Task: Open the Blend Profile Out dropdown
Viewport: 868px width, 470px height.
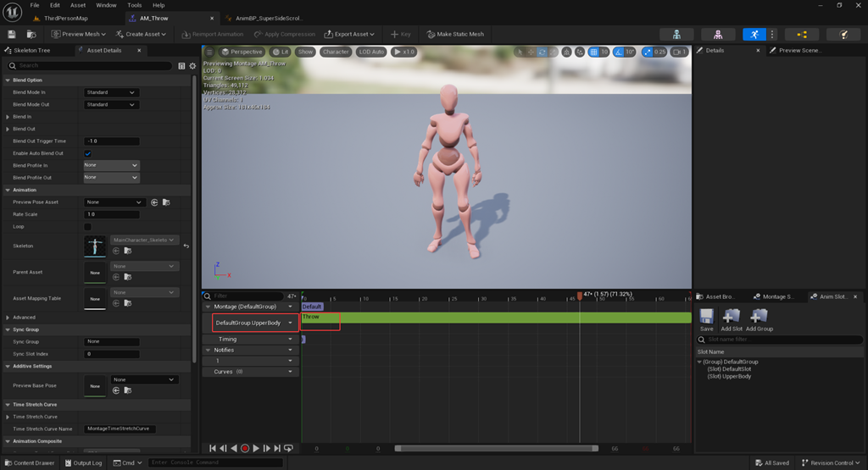Action: 111,178
